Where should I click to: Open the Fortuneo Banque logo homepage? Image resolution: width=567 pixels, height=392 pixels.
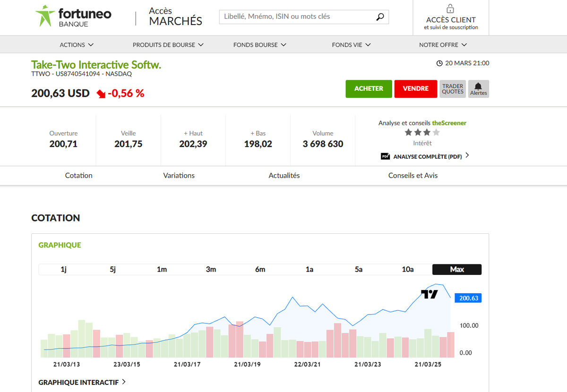(x=73, y=17)
